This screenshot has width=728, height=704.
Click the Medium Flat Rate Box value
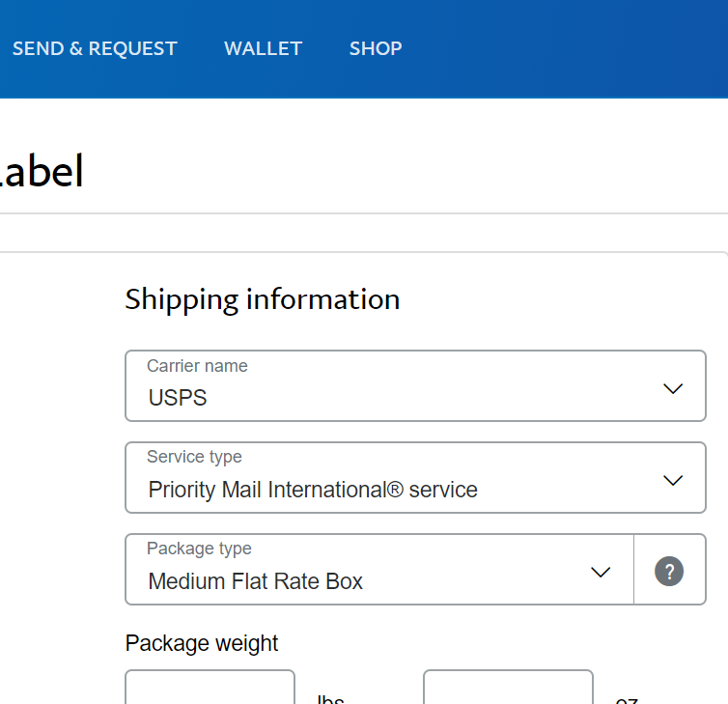tap(256, 581)
